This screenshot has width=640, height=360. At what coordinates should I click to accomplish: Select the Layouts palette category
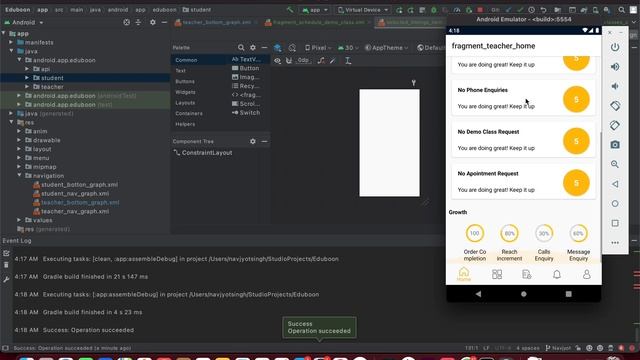click(185, 103)
